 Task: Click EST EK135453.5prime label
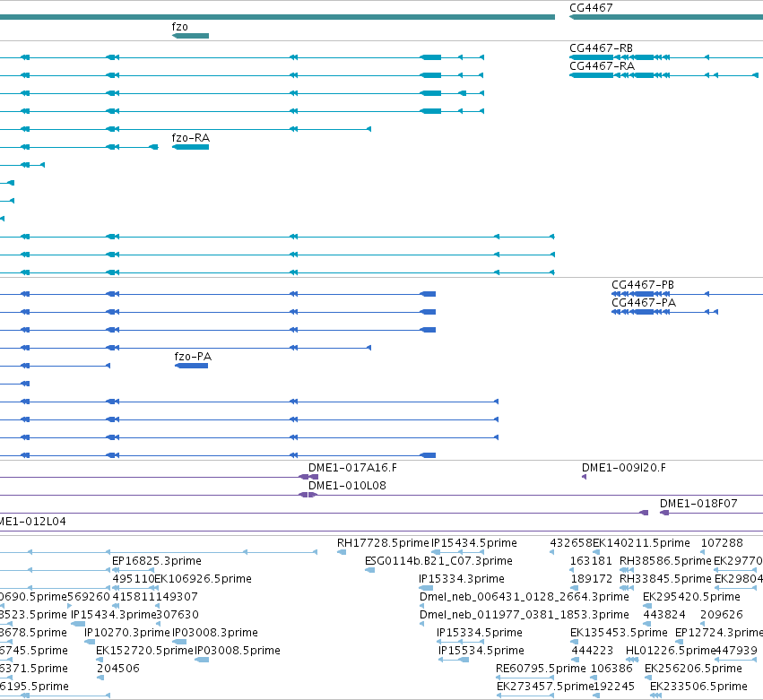point(619,633)
